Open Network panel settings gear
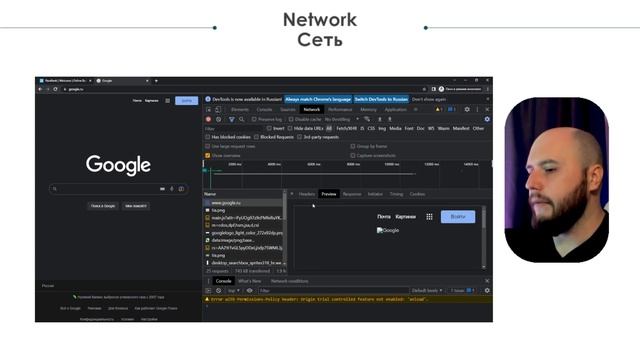 487,119
